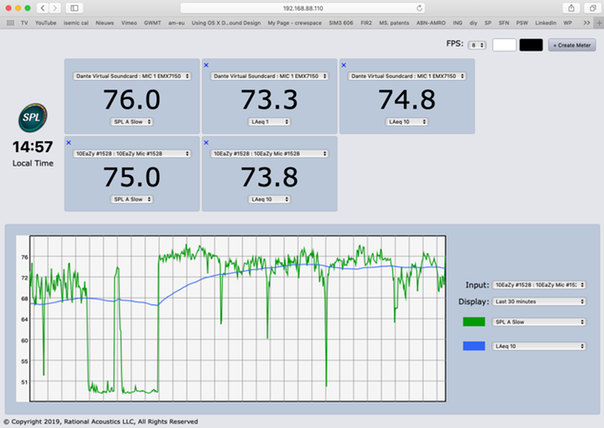604x428 pixels.
Task: Open graph Display 'Last 30 minutes' dropdown
Action: point(535,300)
